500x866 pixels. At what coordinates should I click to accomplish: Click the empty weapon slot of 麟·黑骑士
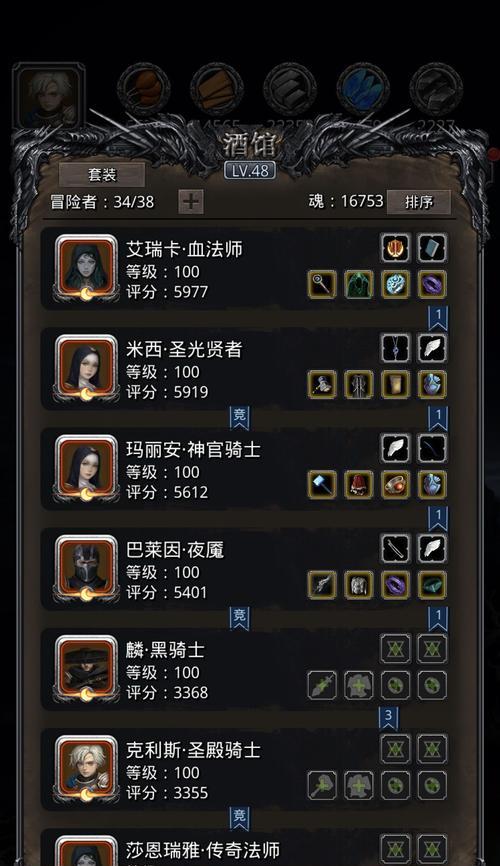[322, 685]
